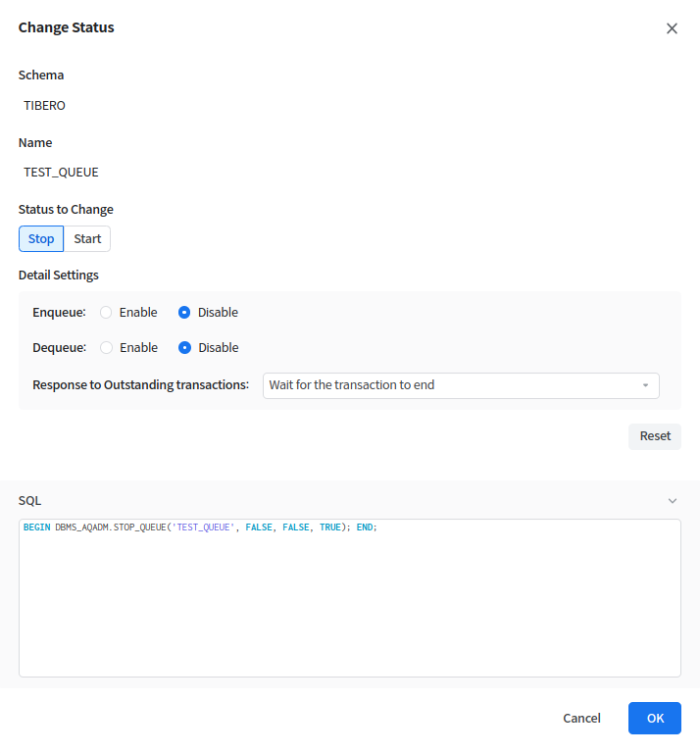Enable the Enqueue radio option

[x=106, y=313]
